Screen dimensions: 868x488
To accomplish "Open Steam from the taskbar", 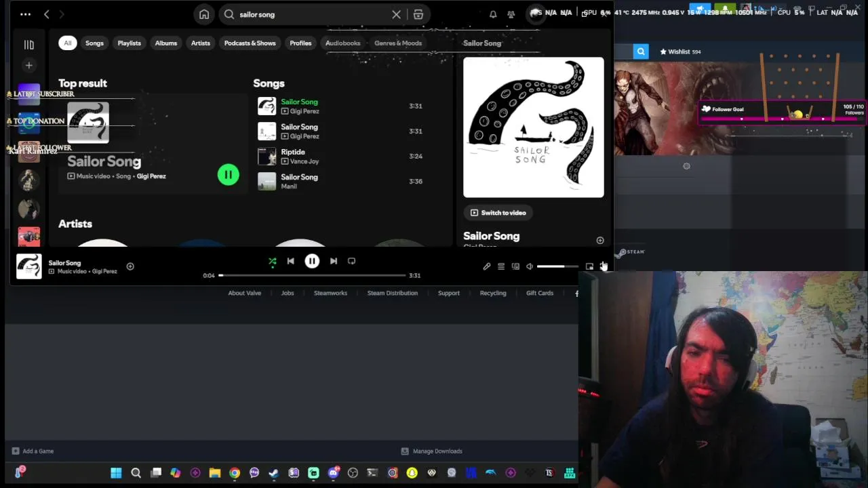I will (x=274, y=473).
